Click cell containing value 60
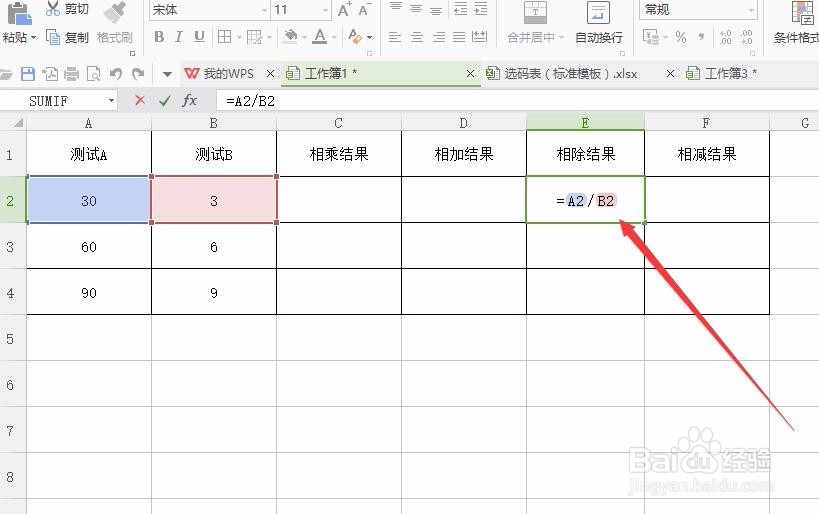819x514 pixels. [x=89, y=247]
